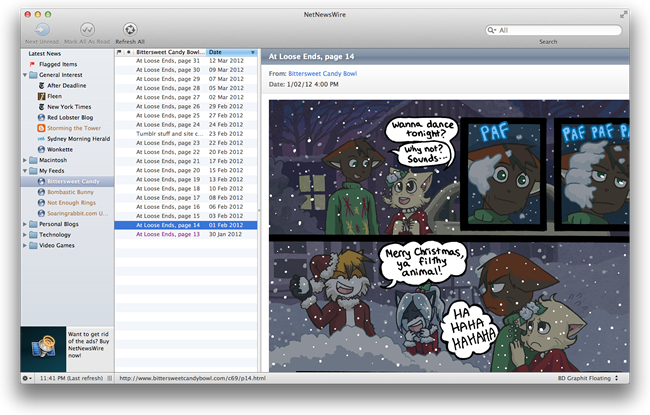The height and width of the screenshot is (415, 650).
Task: Select article At Loose Ends, page 24
Action: point(186,124)
